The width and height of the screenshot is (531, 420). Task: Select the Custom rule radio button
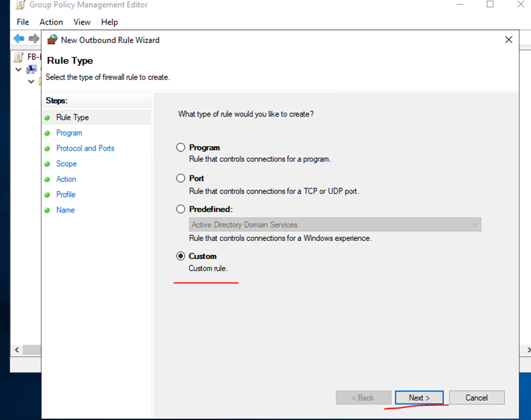pyautogui.click(x=181, y=256)
